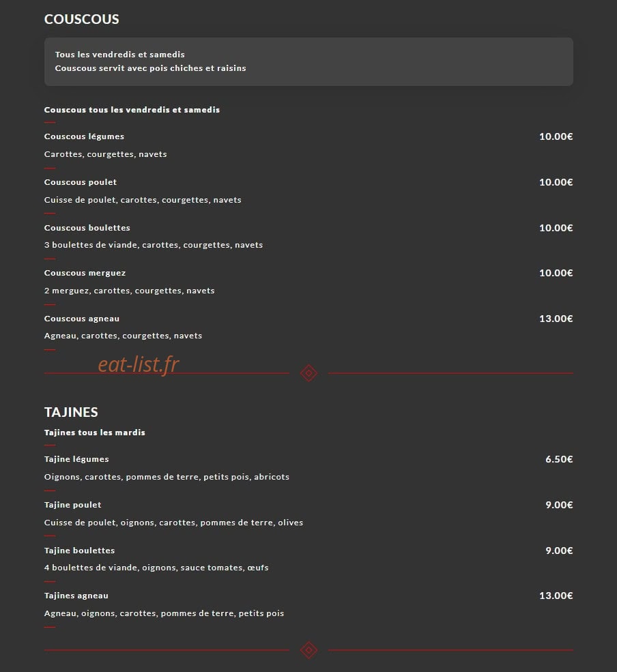Select the TAJINES section heading

point(71,412)
